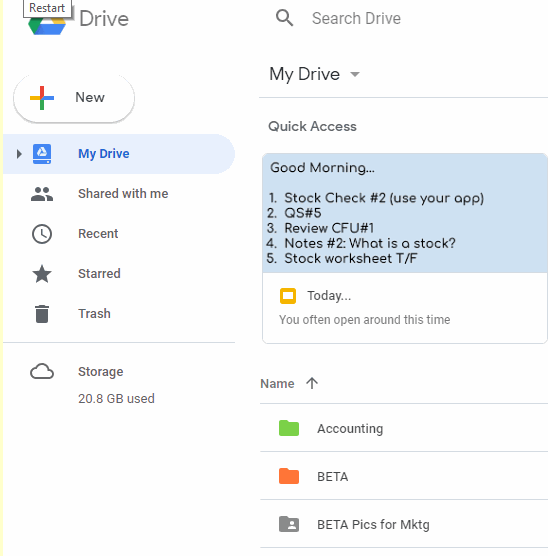
Task: Click the yellow Slides file icon
Action: point(288,296)
